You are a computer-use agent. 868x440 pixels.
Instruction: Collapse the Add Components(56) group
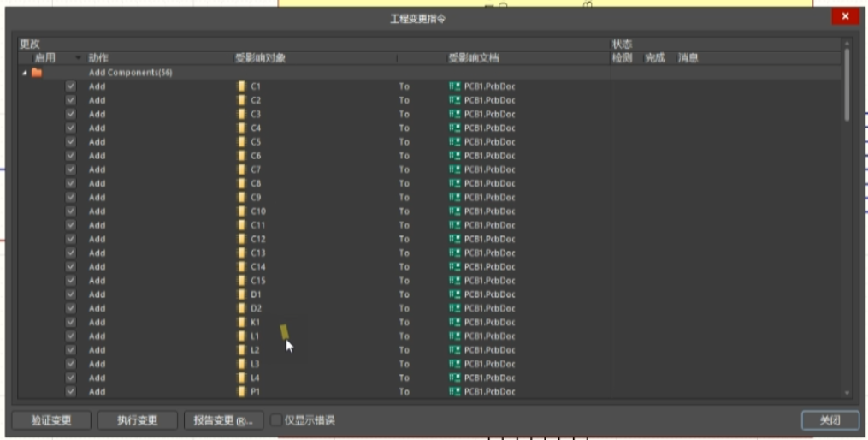(24, 73)
